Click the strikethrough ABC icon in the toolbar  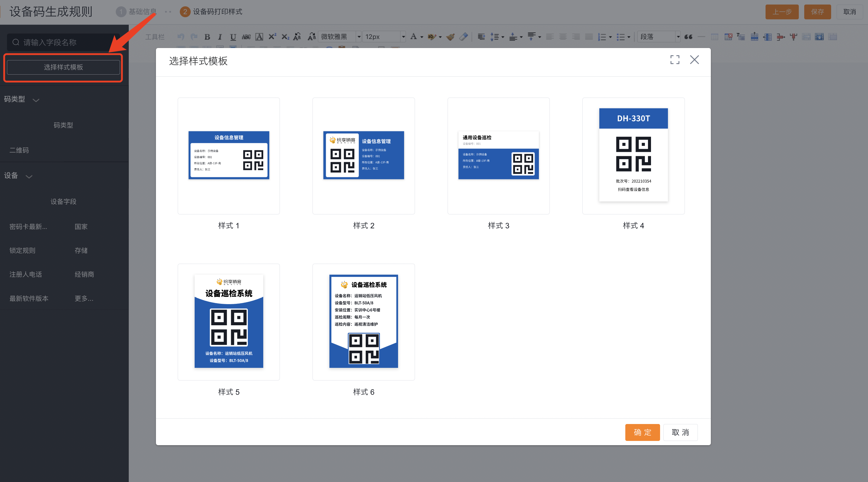coord(246,37)
